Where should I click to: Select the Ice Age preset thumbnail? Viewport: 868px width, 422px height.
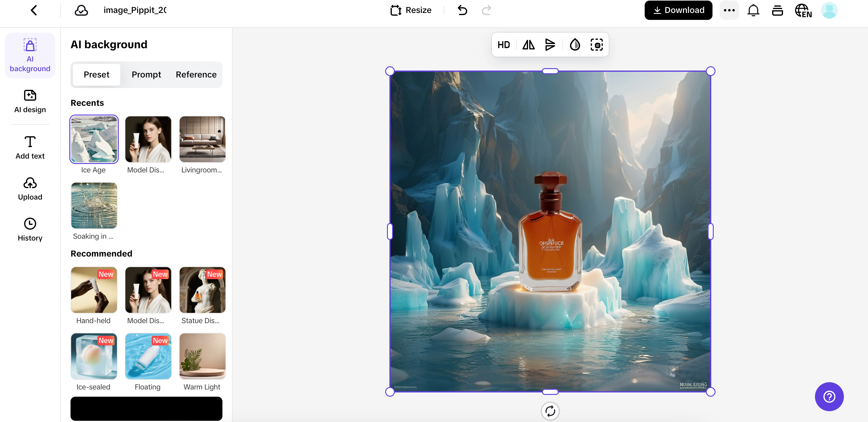[94, 139]
